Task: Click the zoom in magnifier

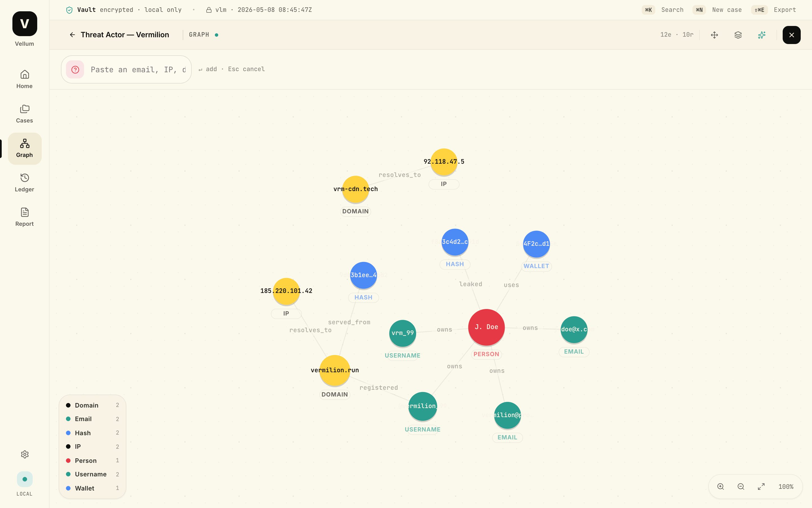Action: click(721, 487)
